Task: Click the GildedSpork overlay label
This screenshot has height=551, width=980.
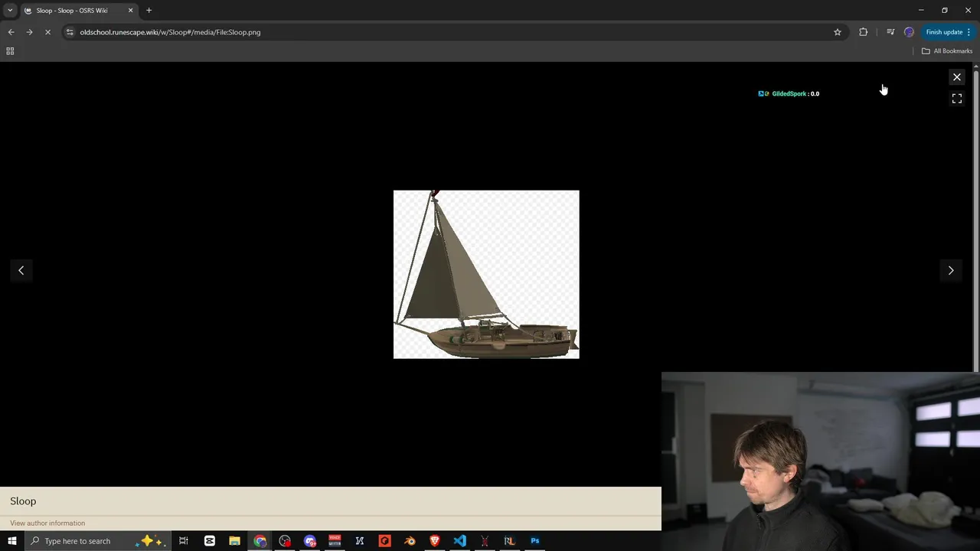Action: pos(789,93)
